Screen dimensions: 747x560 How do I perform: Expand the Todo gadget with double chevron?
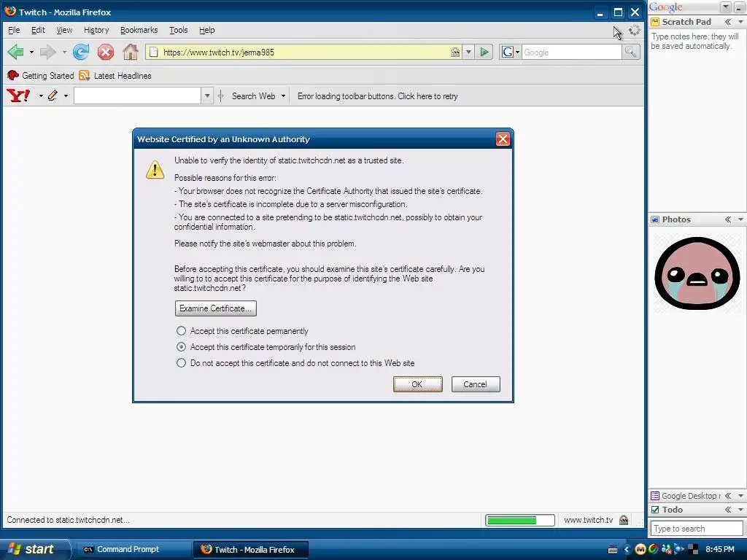[728, 510]
